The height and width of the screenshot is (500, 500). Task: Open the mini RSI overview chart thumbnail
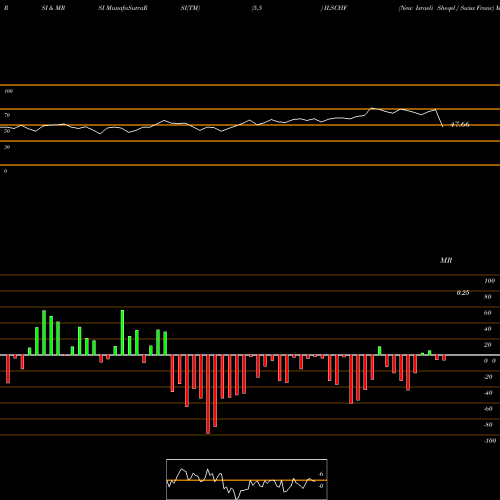point(247,479)
